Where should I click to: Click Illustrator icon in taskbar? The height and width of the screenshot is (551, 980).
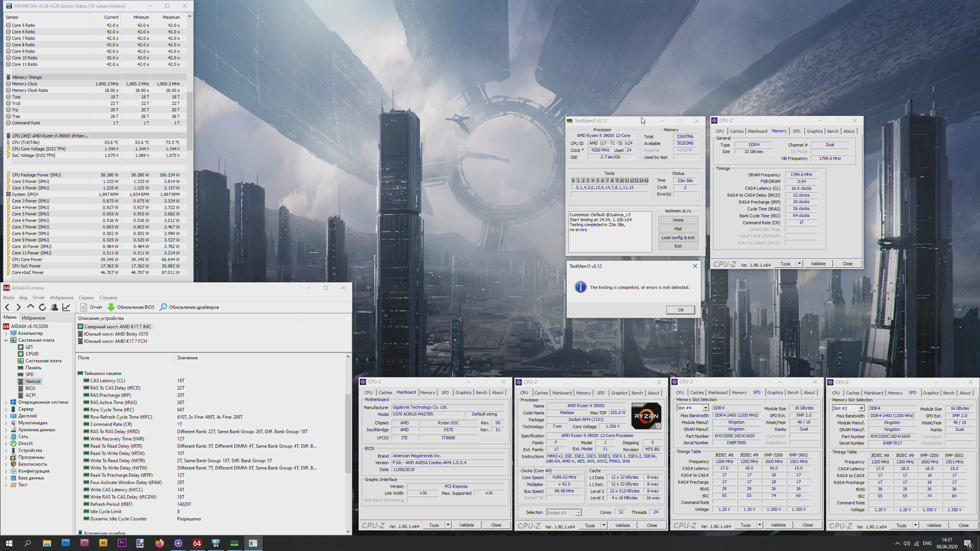[103, 543]
